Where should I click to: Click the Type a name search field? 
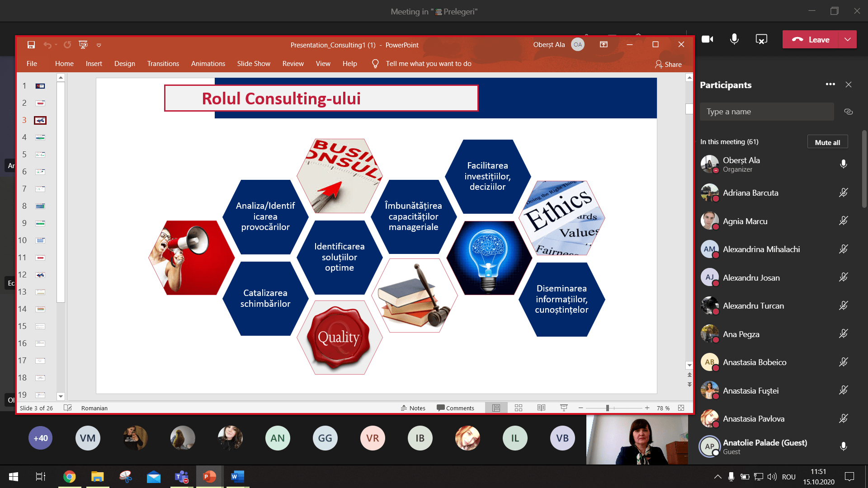pyautogui.click(x=767, y=112)
